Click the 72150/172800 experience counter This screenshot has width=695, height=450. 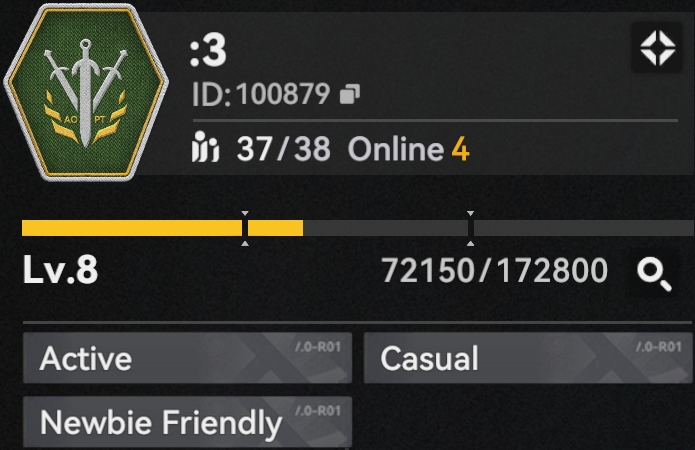pos(495,270)
